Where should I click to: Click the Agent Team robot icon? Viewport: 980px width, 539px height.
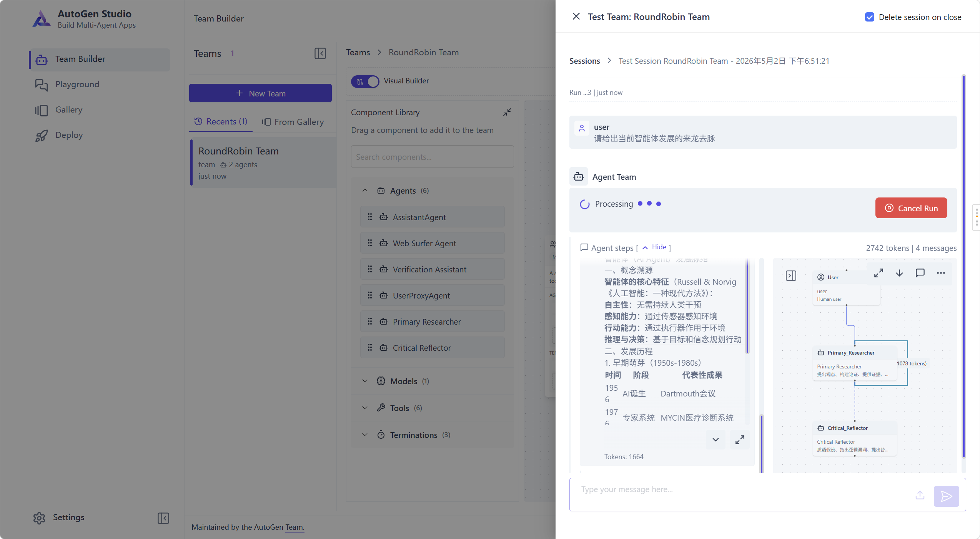click(578, 177)
